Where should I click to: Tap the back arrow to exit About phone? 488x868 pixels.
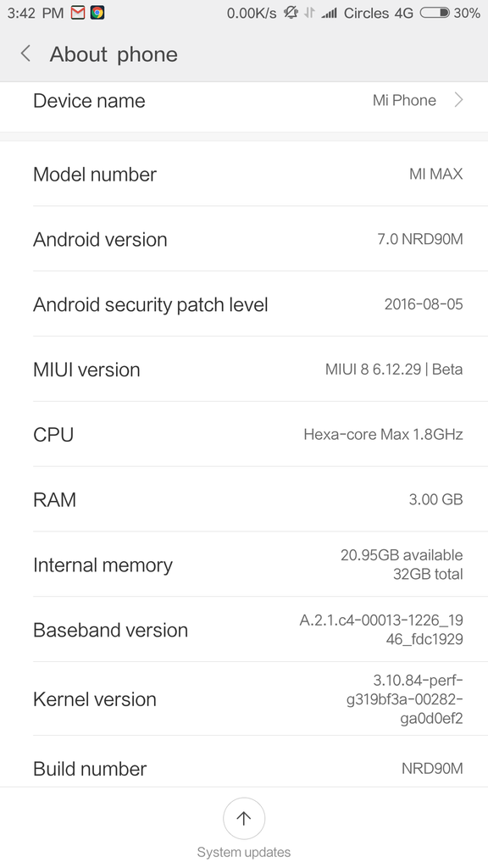25,53
